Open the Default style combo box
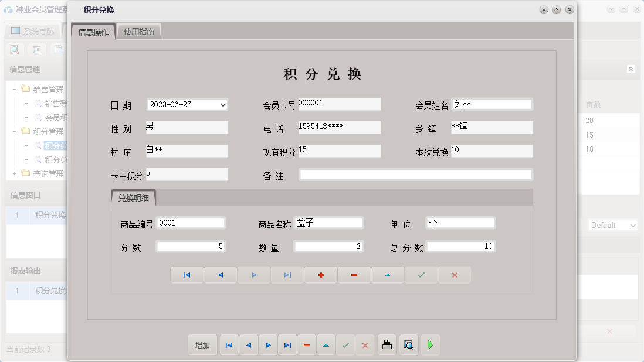 pos(612,225)
